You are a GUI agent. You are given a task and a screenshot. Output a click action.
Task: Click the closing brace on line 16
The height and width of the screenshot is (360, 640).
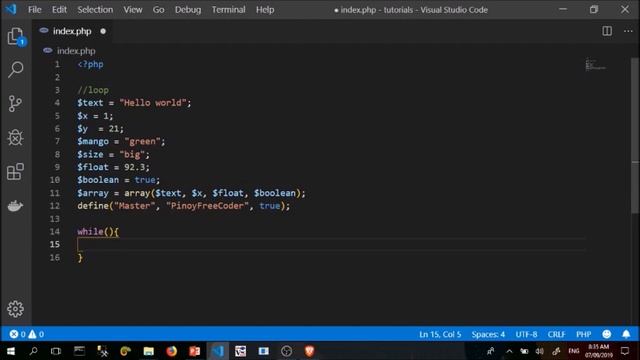coord(80,257)
